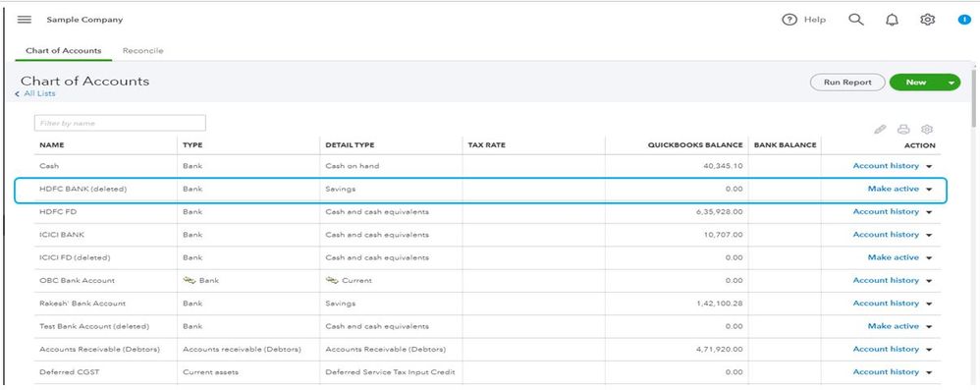Make Test Bank Account (deleted) active
The image size is (980, 390).
(894, 326)
